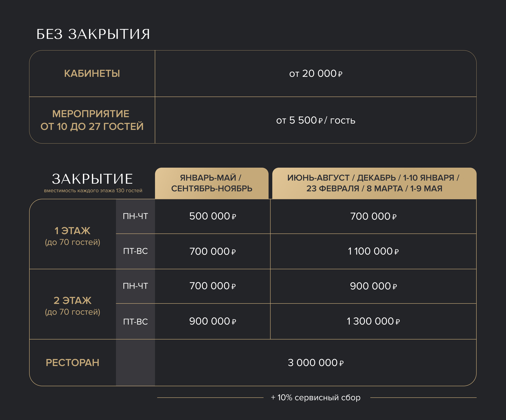Select the МЕРОПРИЯТИЕ ОТ 10 ДО 27 ГОСТЕЙ label
The image size is (506, 420).
tap(92, 120)
